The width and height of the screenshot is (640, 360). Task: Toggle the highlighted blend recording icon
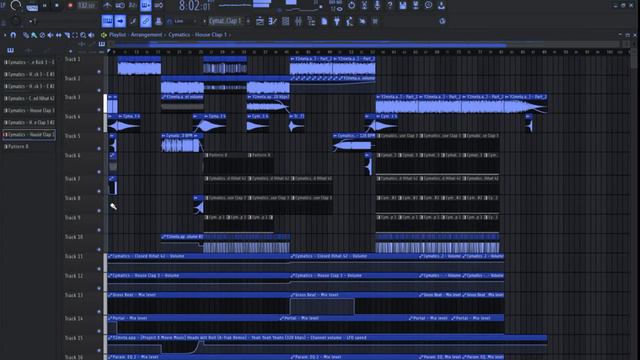pos(146,6)
